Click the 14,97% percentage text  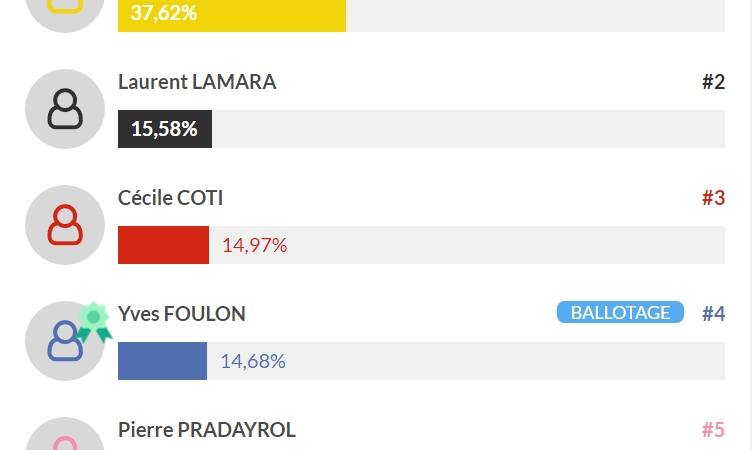254,245
